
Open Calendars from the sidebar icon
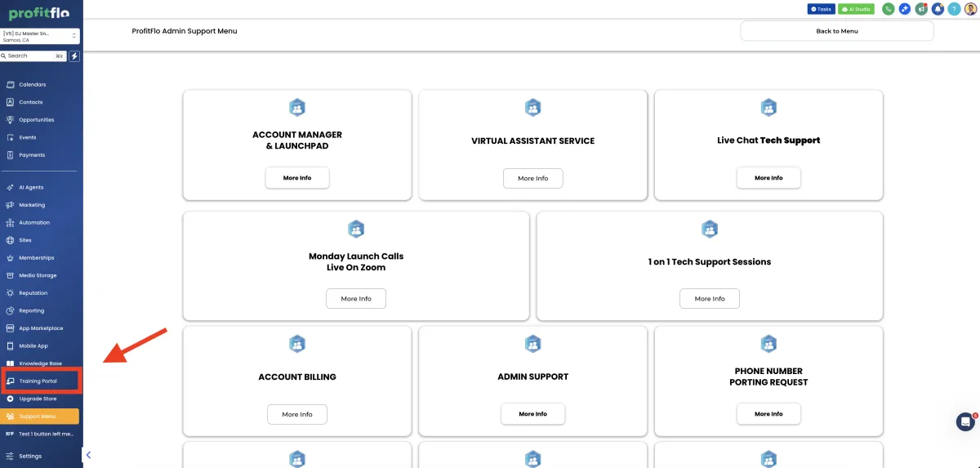(10, 85)
